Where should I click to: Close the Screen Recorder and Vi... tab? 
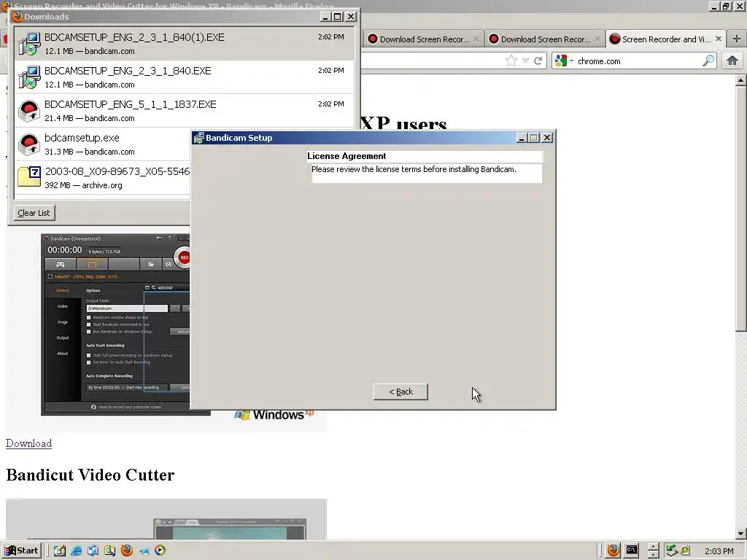[719, 39]
